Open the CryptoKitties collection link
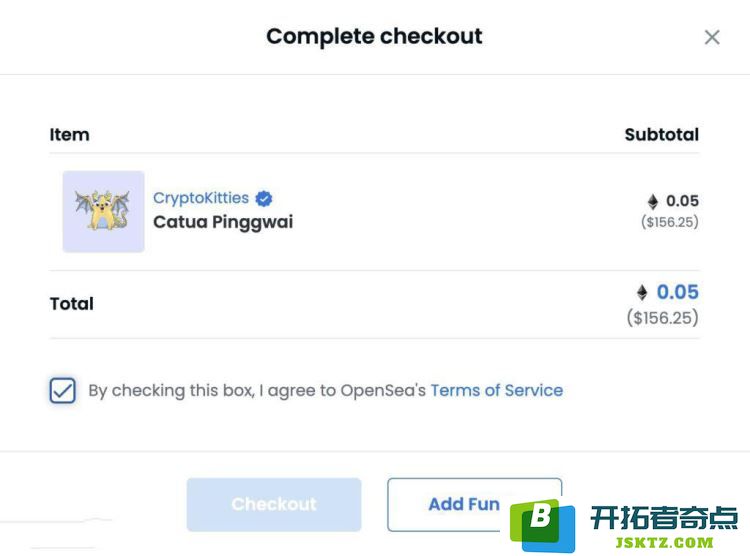Image resolution: width=750 pixels, height=556 pixels. pyautogui.click(x=201, y=198)
